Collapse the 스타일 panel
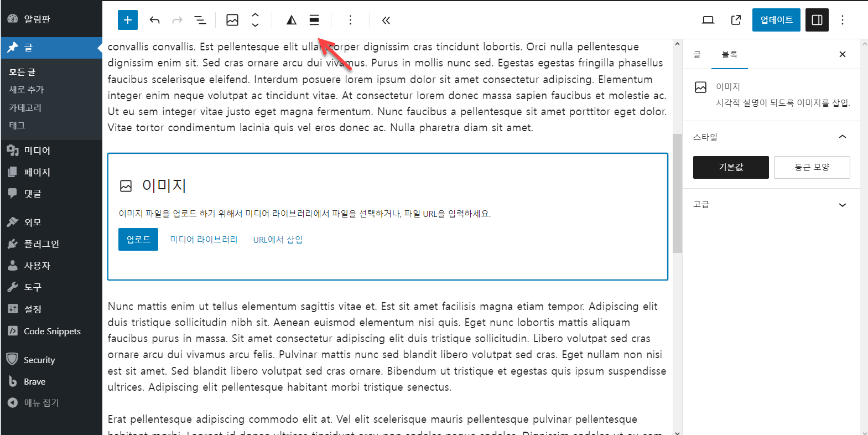 pyautogui.click(x=771, y=137)
